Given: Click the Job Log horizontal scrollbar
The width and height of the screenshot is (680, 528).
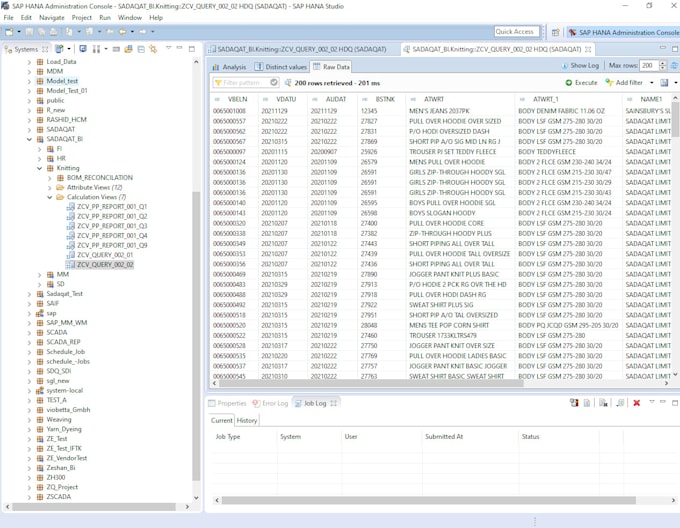Looking at the screenshot, I should [x=428, y=500].
